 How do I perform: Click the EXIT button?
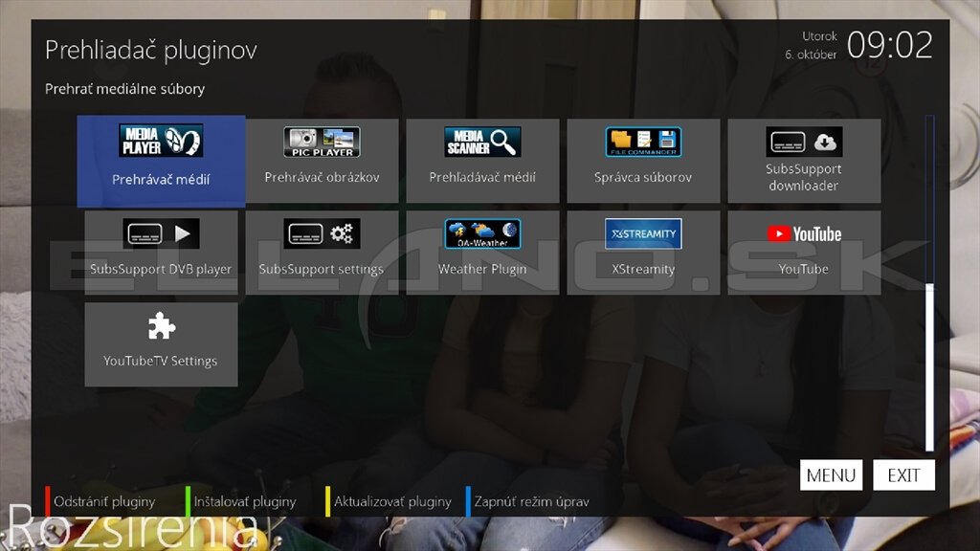click(x=903, y=475)
